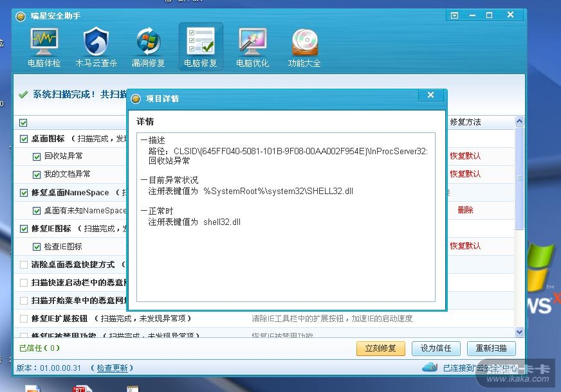Open 功能大全 all features
The height and width of the screenshot is (392, 561).
click(x=304, y=48)
